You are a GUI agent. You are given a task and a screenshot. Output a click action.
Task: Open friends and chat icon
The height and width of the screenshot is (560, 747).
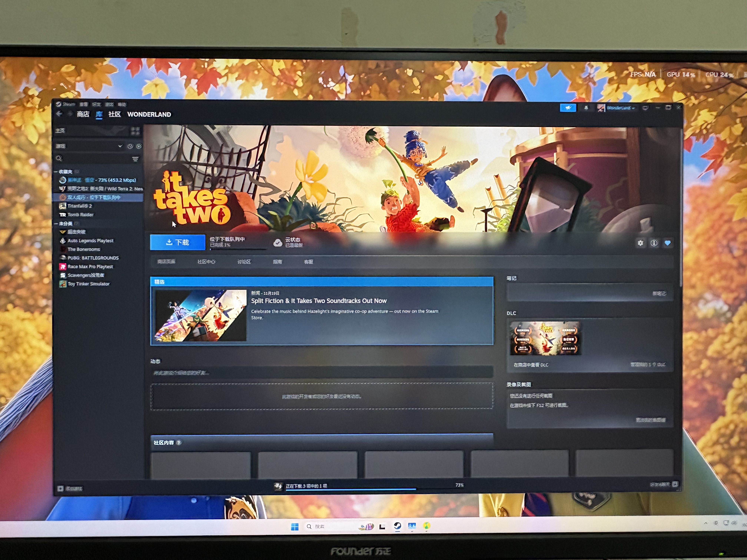click(x=675, y=484)
